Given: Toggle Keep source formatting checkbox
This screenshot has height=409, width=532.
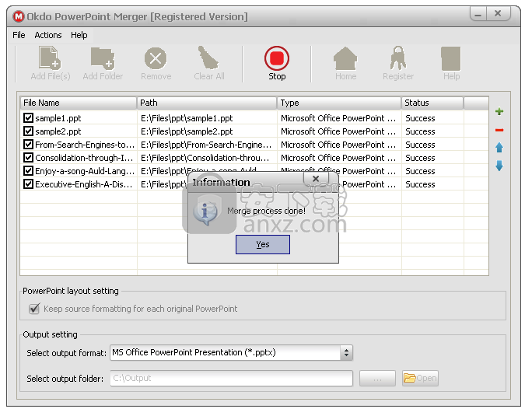Looking at the screenshot, I should [x=34, y=309].
